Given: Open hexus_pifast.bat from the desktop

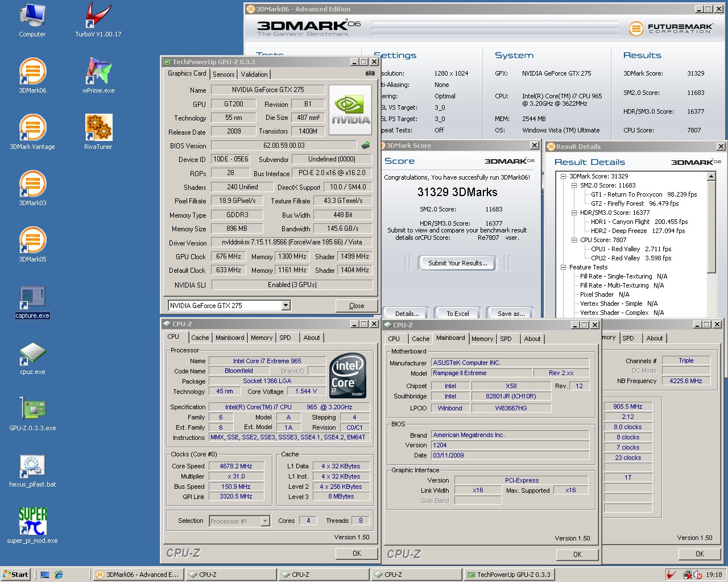Looking at the screenshot, I should pyautogui.click(x=32, y=466).
